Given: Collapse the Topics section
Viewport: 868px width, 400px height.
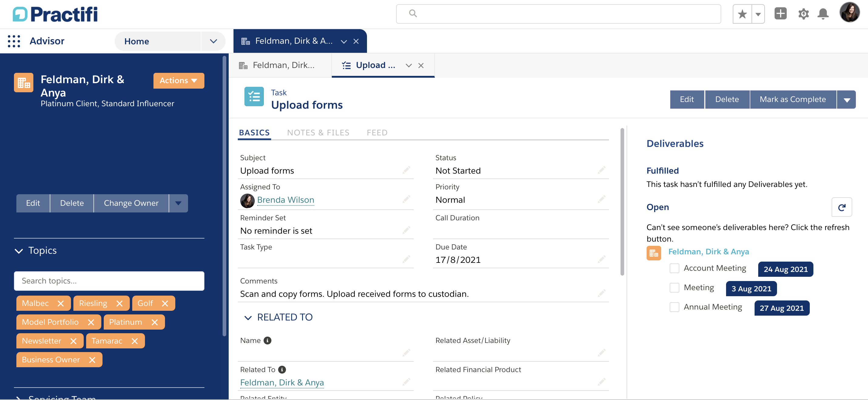Looking at the screenshot, I should click(19, 250).
